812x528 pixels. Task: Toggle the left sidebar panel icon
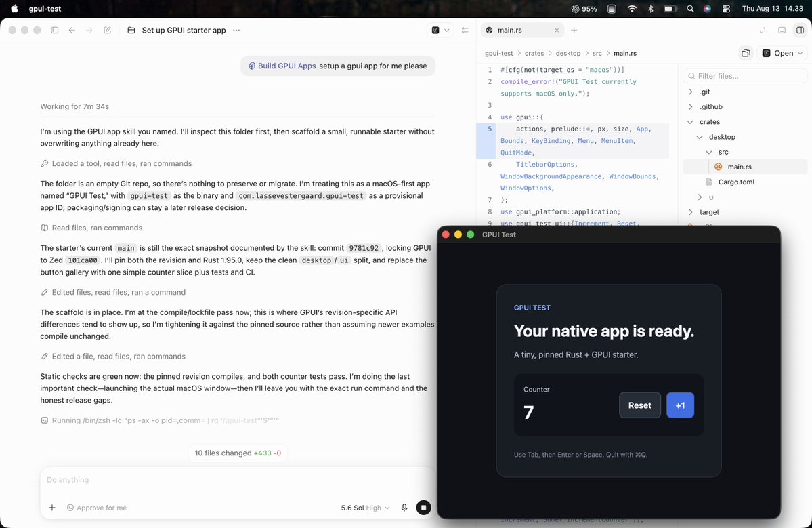55,30
